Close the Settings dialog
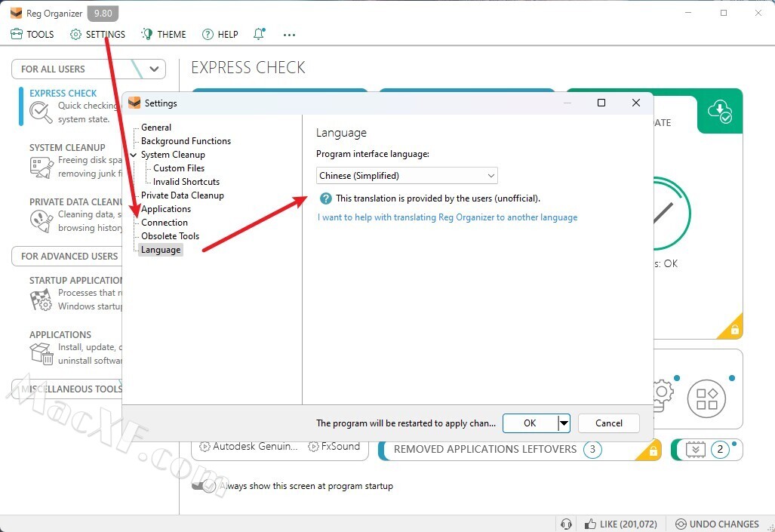The image size is (775, 532). (636, 103)
